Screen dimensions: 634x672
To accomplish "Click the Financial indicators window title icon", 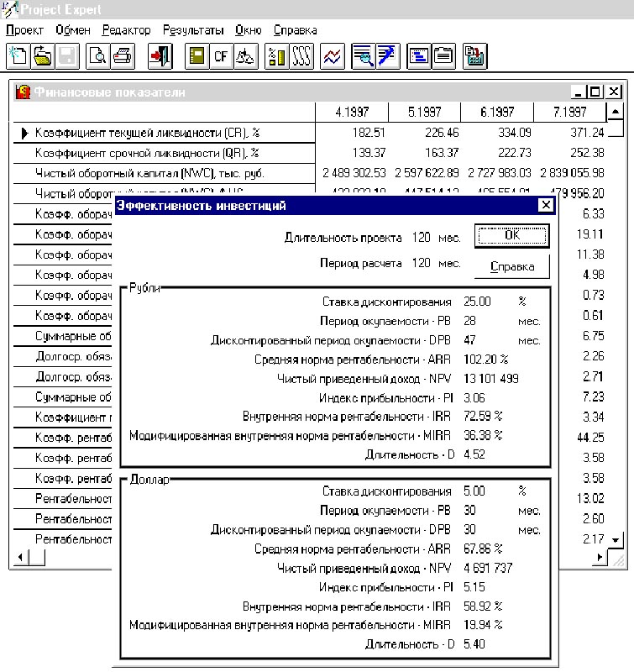I will (23, 92).
